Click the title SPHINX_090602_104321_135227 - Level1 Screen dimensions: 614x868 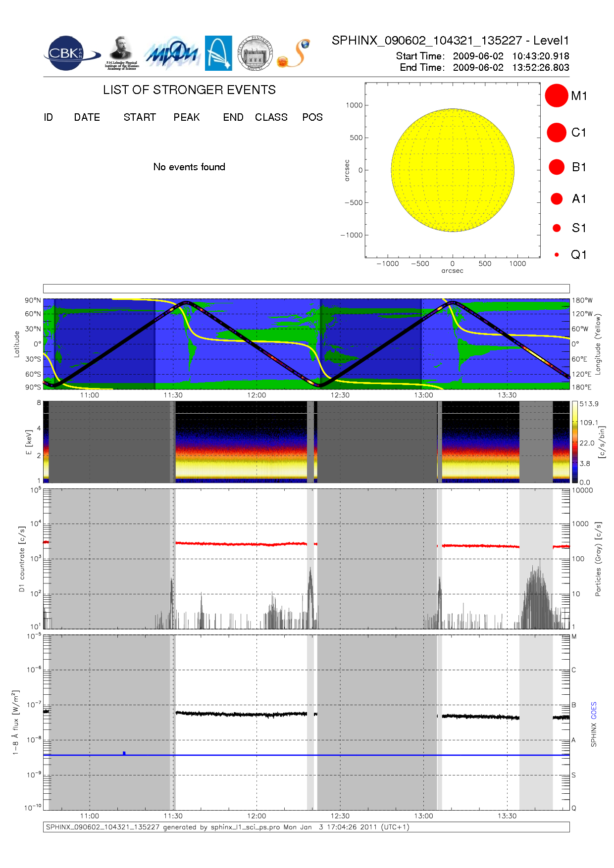(451, 41)
